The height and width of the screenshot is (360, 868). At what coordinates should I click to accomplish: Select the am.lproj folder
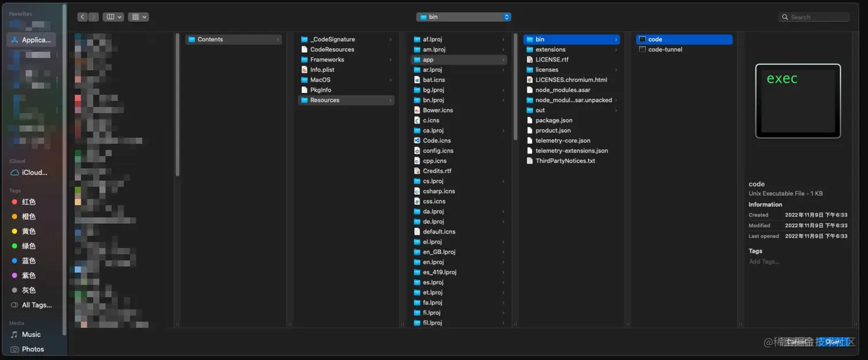(459, 49)
